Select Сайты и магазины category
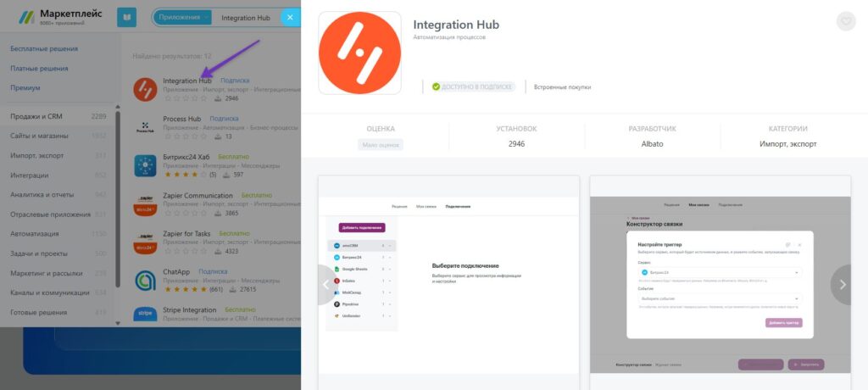Viewport: 868px width, 390px height. coord(58,136)
